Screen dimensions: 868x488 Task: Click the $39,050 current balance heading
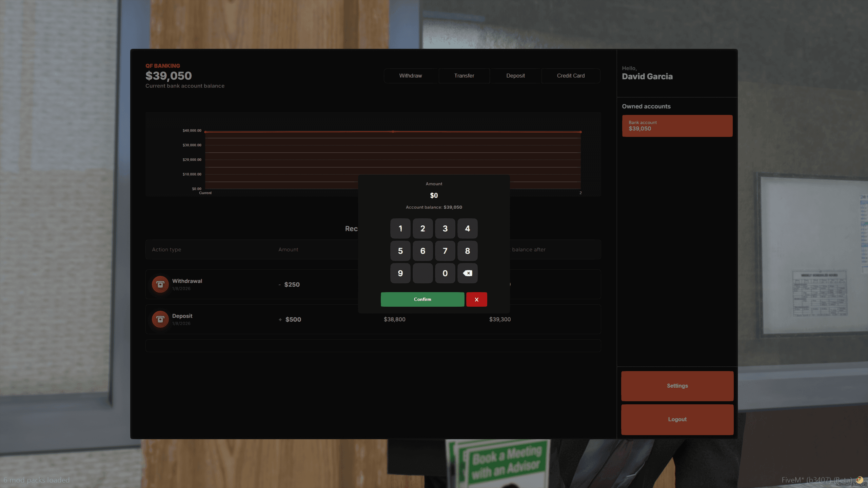[169, 76]
